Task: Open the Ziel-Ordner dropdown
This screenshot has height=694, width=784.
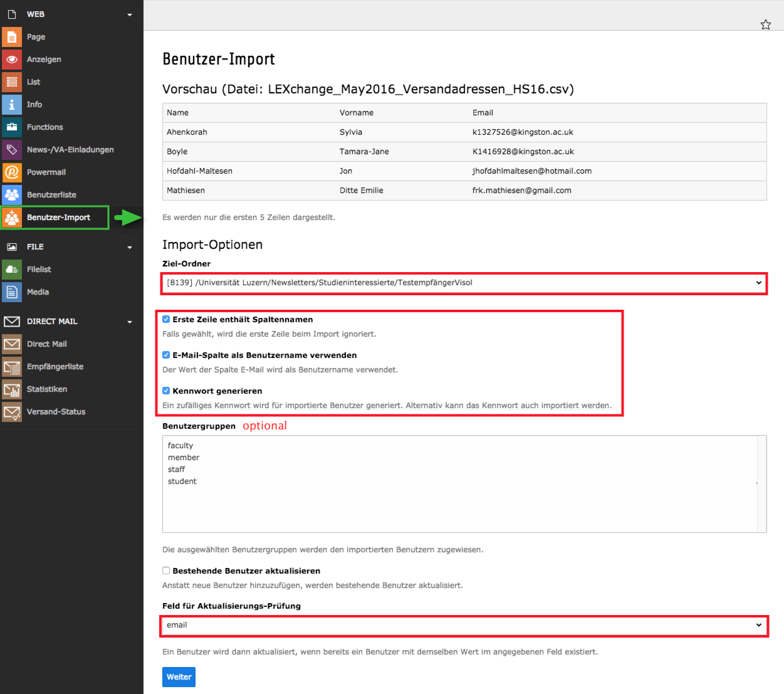Action: tap(464, 283)
